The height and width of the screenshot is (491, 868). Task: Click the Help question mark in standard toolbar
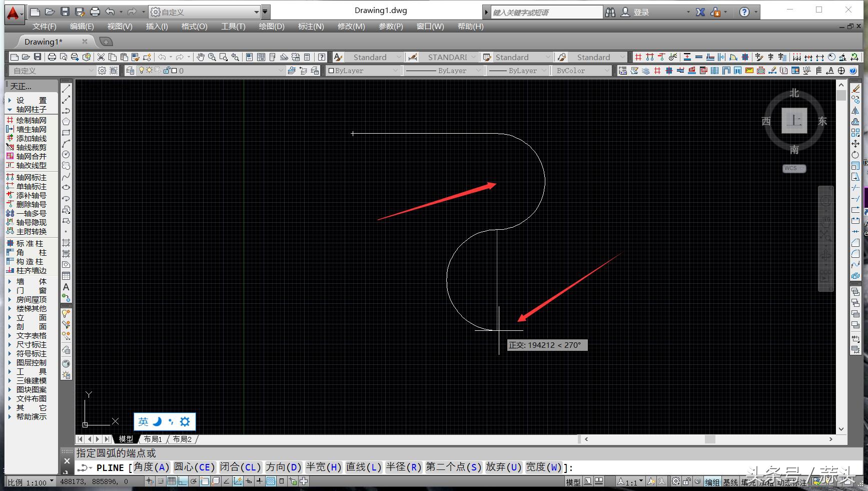point(322,57)
